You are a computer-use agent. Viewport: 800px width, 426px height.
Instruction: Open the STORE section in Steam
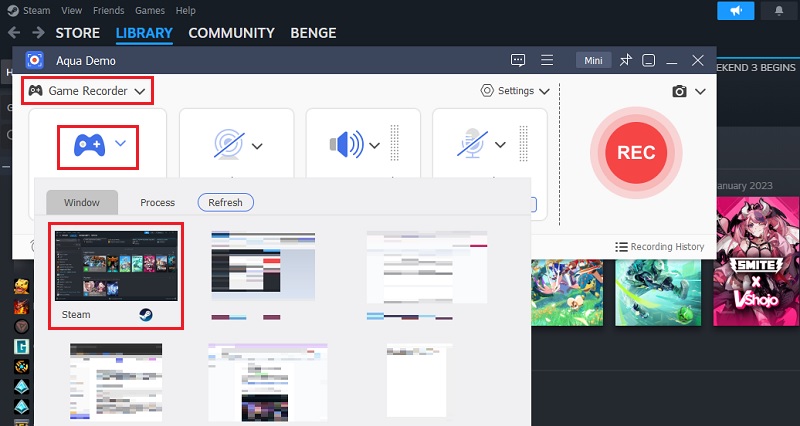(x=78, y=33)
